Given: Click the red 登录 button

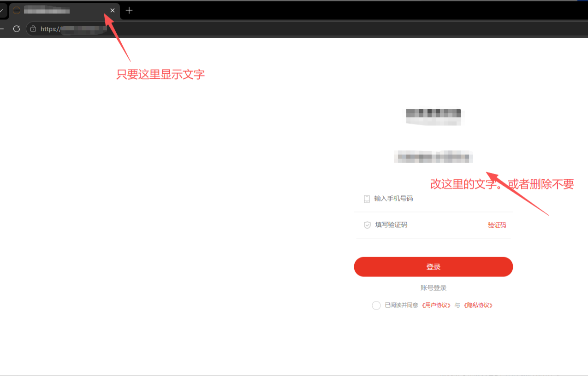Looking at the screenshot, I should [x=434, y=267].
